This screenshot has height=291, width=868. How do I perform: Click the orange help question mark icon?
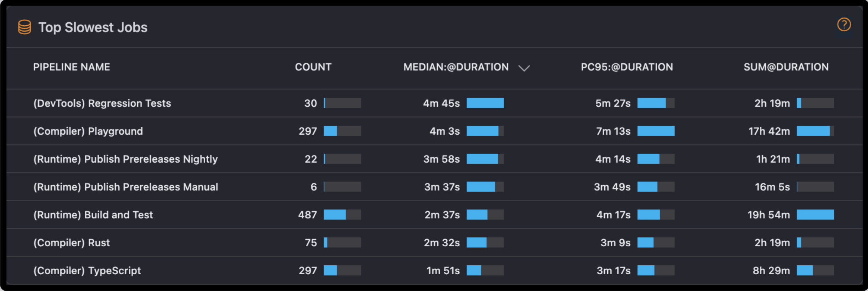click(x=844, y=25)
